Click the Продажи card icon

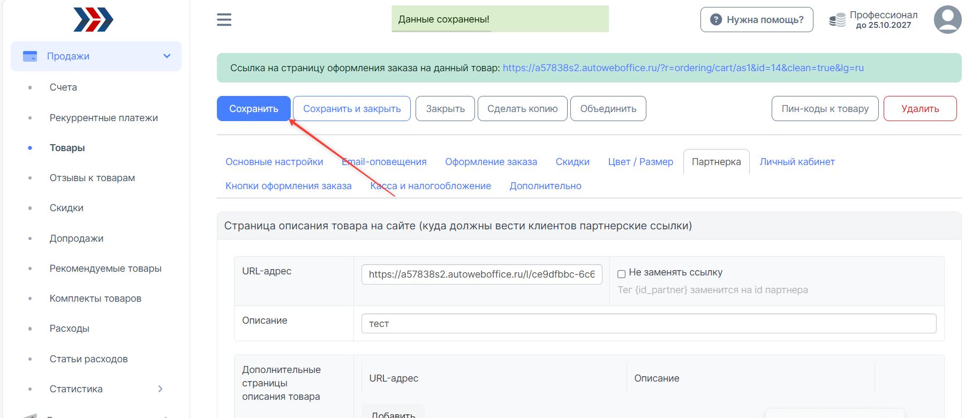30,56
